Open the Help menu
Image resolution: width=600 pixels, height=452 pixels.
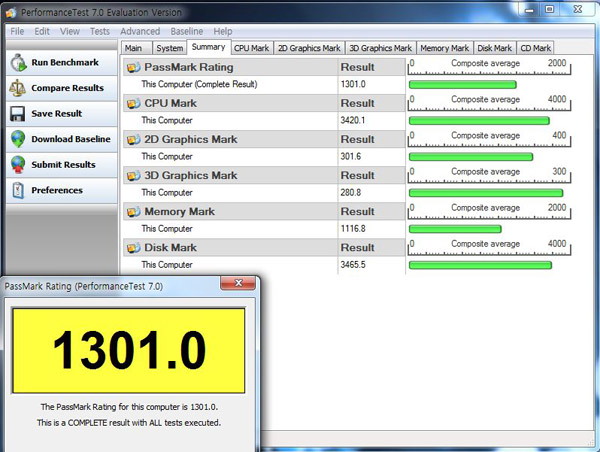tap(223, 31)
